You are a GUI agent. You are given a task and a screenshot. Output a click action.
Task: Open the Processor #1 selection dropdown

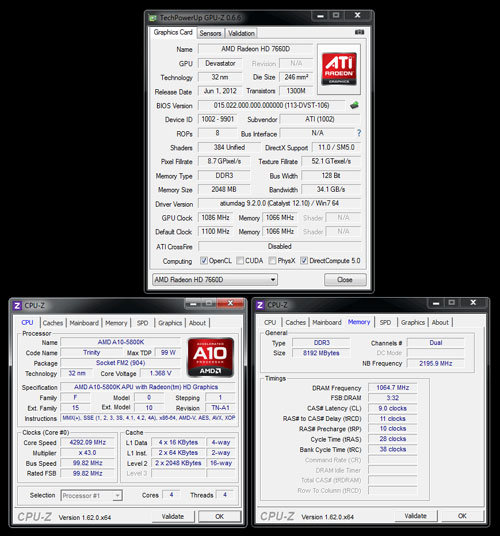[x=91, y=495]
